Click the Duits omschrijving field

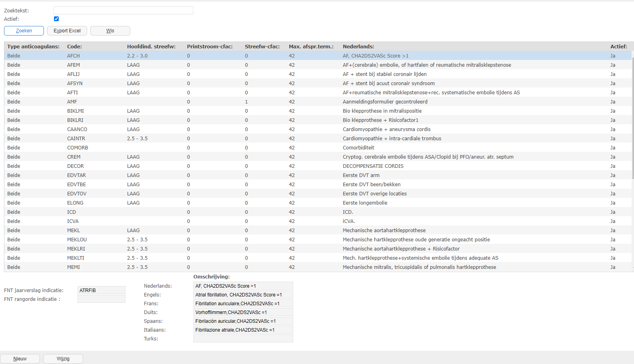[x=243, y=312]
